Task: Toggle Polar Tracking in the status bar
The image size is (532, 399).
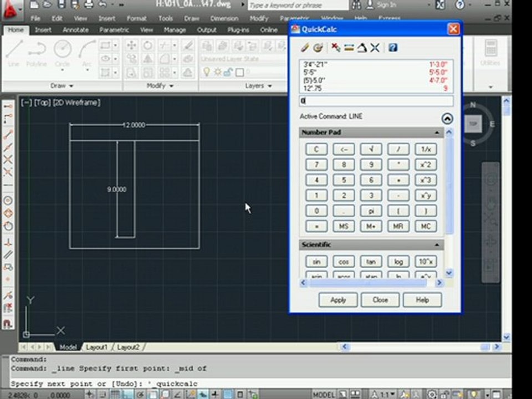Action: pos(140,394)
